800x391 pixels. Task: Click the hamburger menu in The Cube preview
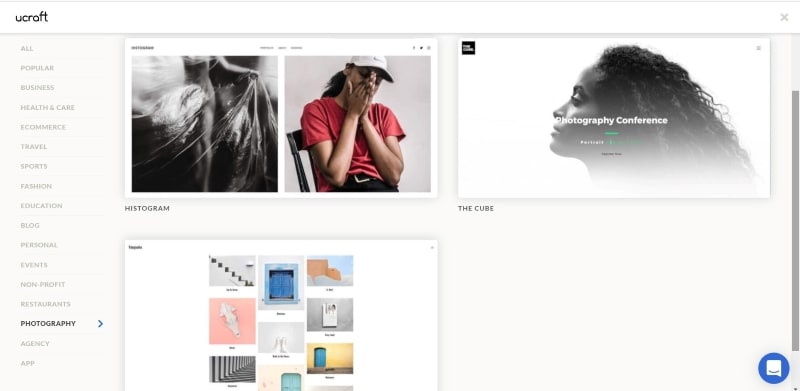pyautogui.click(x=758, y=48)
